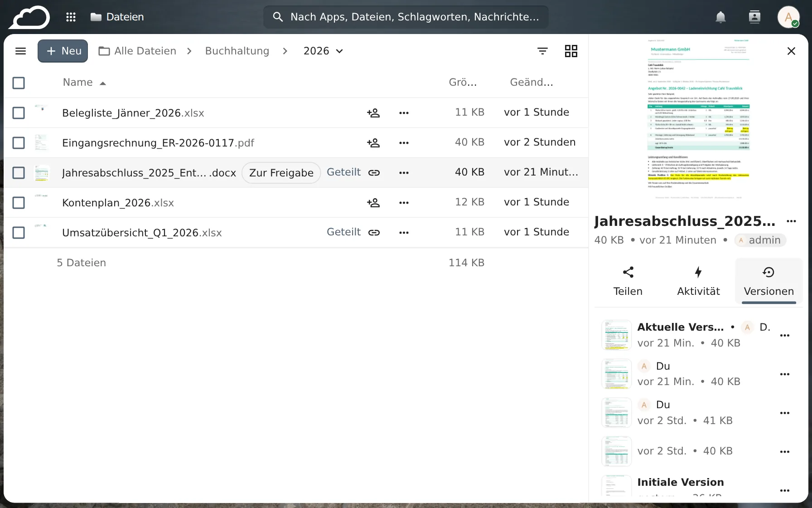
Task: Open actions menu for Eingangsrechnung_ER-2026-0117.pdf
Action: pos(404,143)
